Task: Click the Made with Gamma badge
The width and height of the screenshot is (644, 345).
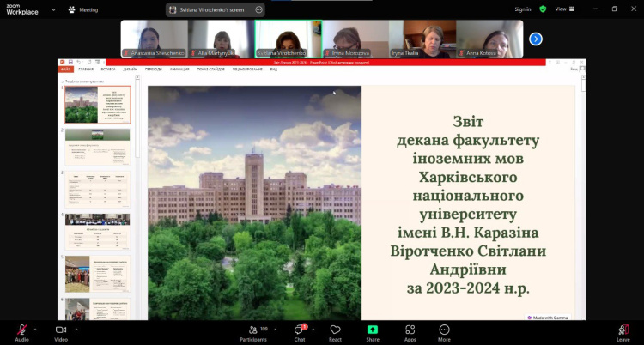Action: [x=548, y=317]
